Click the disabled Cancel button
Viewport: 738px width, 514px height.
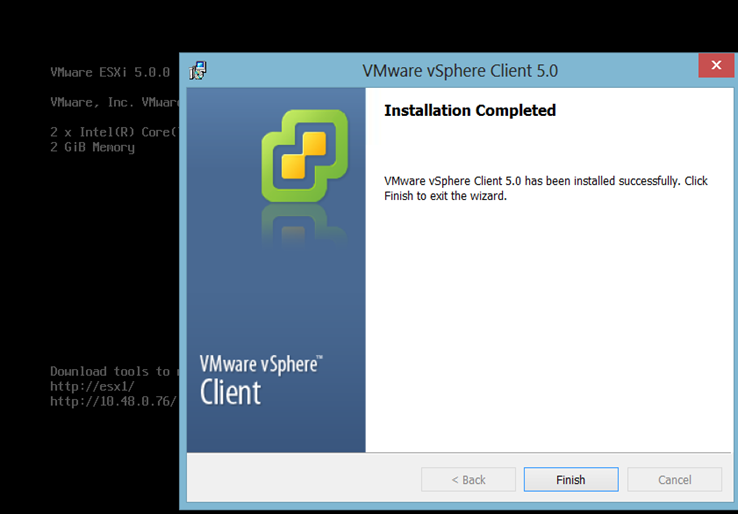(674, 479)
